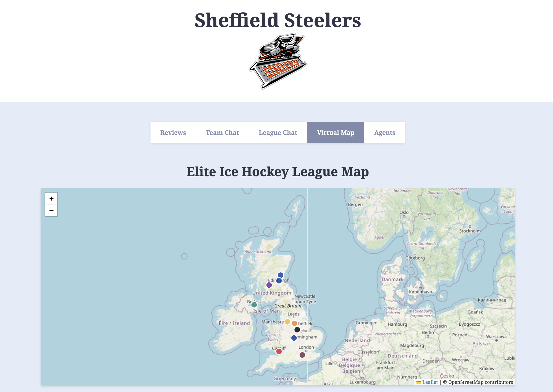This screenshot has height=392, width=553.
Task: Select the blue marker at Birmingham
Action: pyautogui.click(x=294, y=338)
